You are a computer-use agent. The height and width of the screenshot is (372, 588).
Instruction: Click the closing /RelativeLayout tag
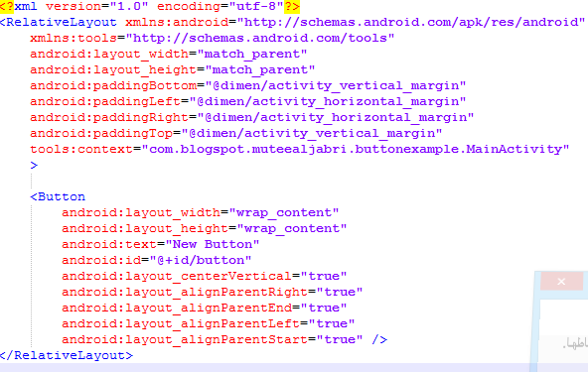pyautogui.click(x=67, y=355)
